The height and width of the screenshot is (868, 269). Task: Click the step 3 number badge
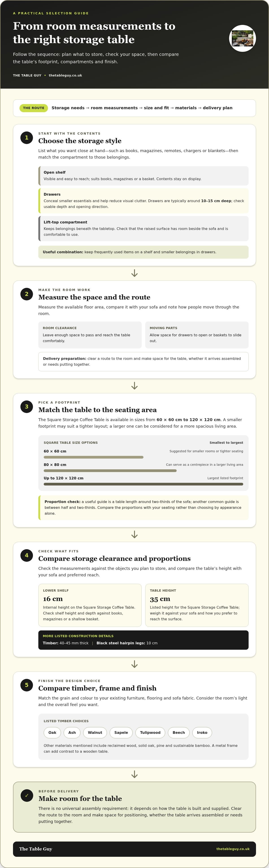coord(27,406)
